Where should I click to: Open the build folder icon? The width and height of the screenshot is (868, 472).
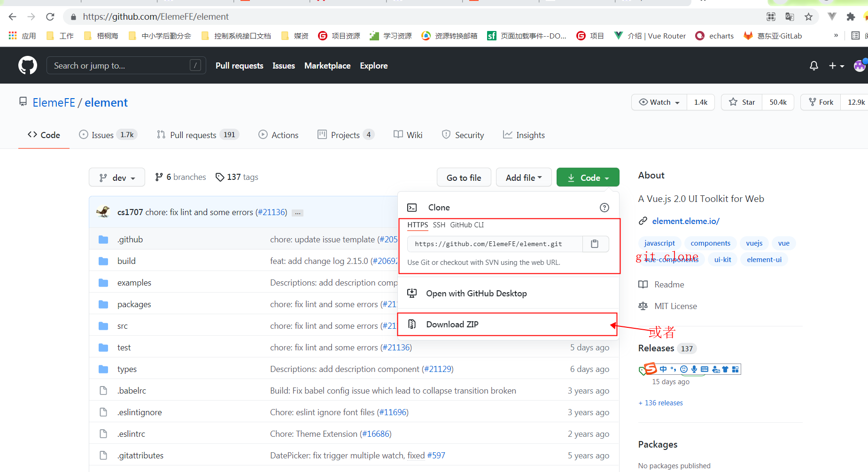[103, 261]
